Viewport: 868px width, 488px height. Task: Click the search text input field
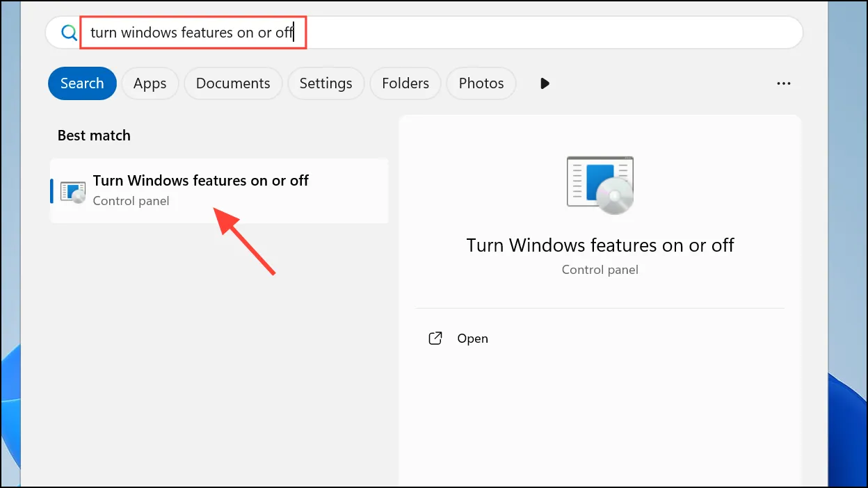coord(424,33)
